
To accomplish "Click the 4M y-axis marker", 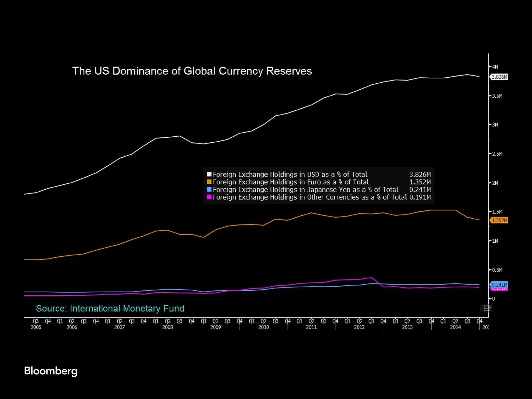I will click(495, 67).
